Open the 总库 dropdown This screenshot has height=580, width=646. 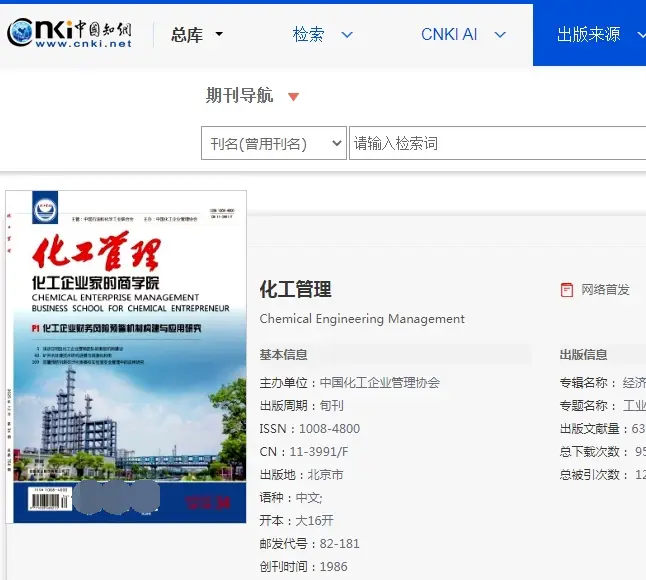(197, 35)
